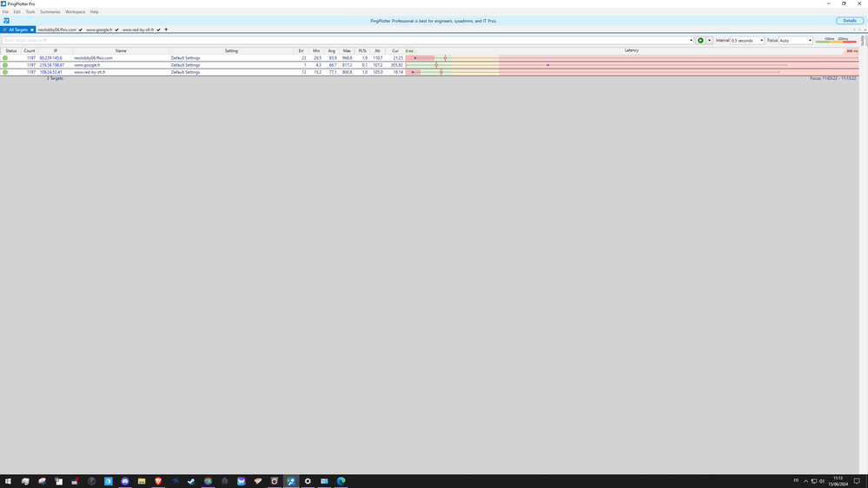Open Discord from the taskbar
868x488 pixels.
tap(125, 481)
